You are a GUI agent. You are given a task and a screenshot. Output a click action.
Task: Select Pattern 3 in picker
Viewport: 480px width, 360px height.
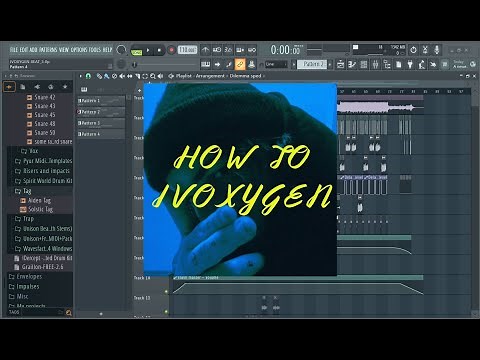[101, 123]
